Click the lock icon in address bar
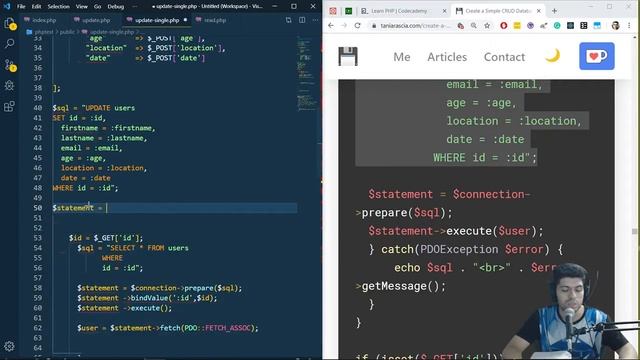 pos(373,26)
